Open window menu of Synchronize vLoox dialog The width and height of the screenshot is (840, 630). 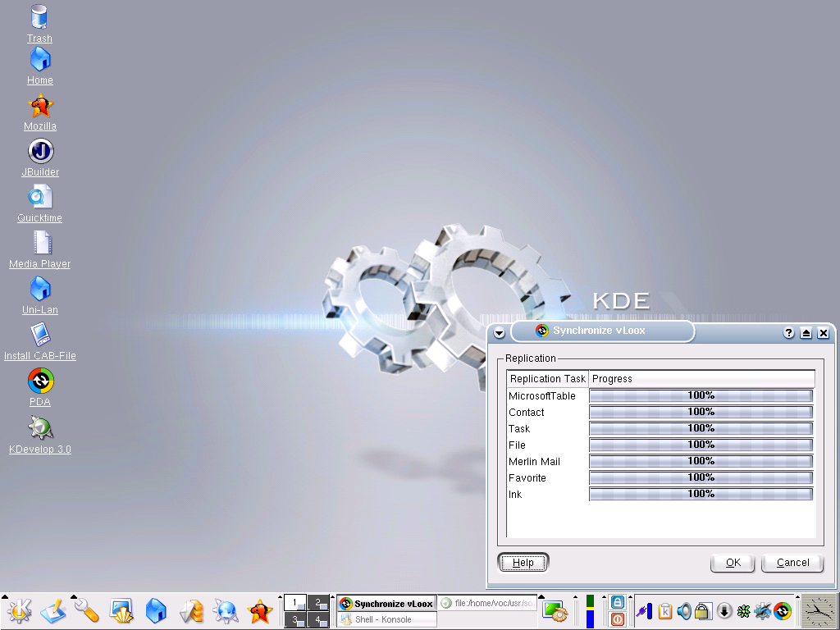click(499, 333)
